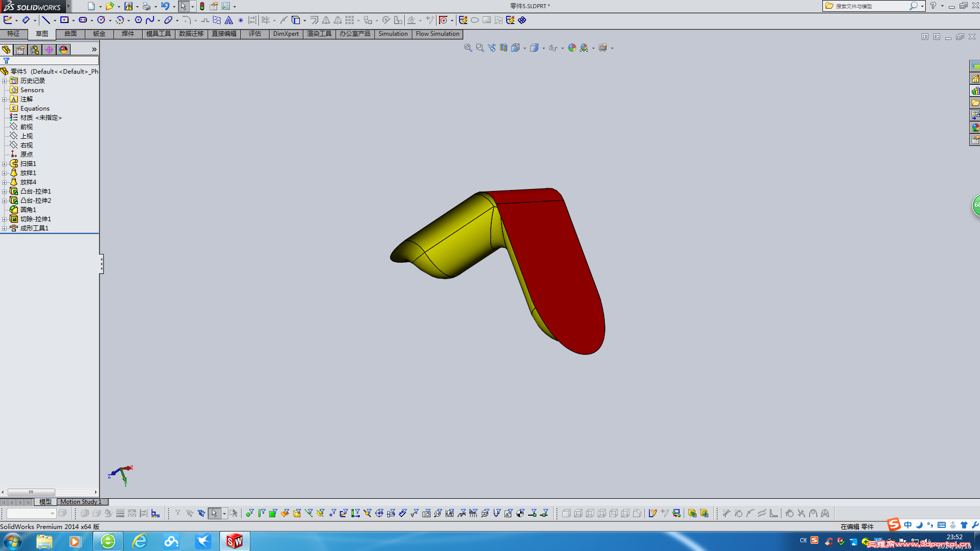This screenshot has height=551, width=980.
Task: Switch to the 钣金 (Sheet Metal) tab
Action: 99,34
